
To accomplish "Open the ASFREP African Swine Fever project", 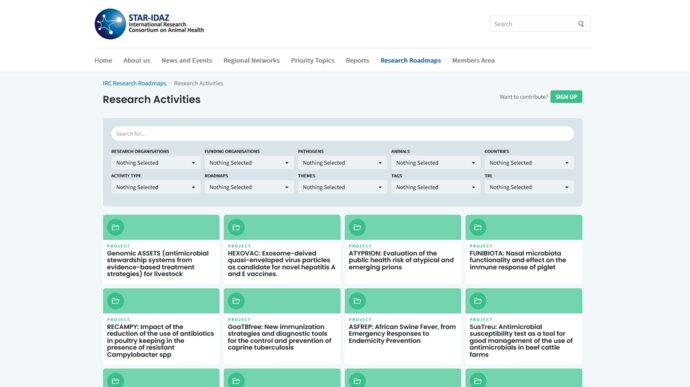I will coord(402,334).
